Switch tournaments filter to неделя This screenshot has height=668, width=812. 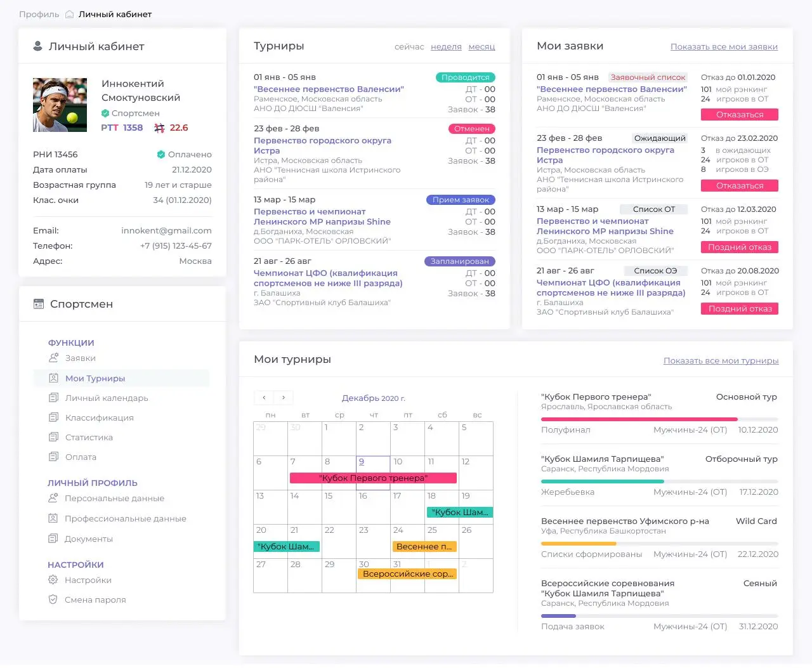click(x=446, y=47)
